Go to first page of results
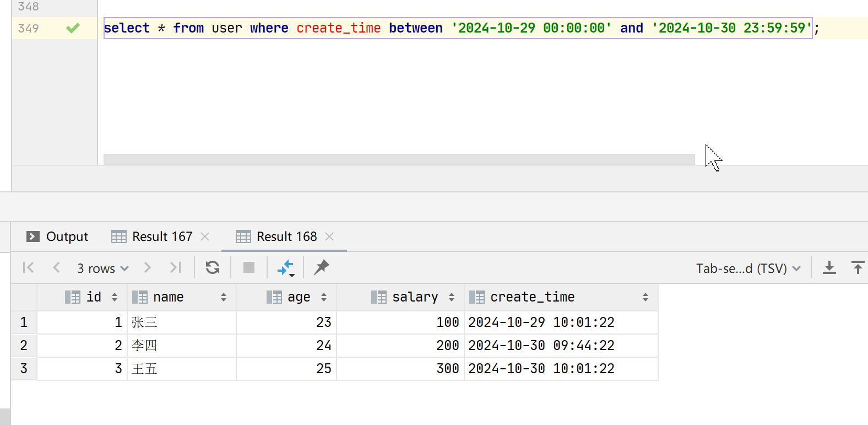This screenshot has width=868, height=425. click(28, 268)
